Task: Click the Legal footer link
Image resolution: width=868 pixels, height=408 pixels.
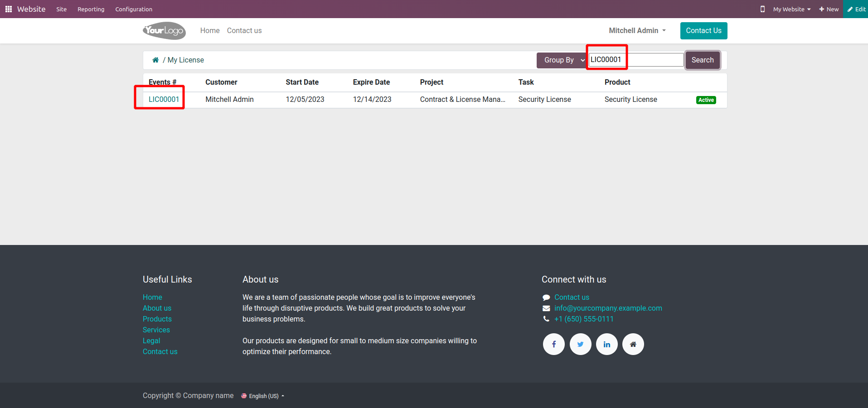Action: [151, 341]
